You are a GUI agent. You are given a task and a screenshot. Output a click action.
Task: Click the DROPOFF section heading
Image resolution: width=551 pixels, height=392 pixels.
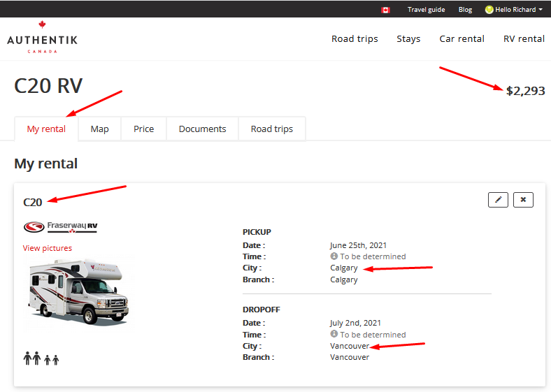[x=262, y=310]
